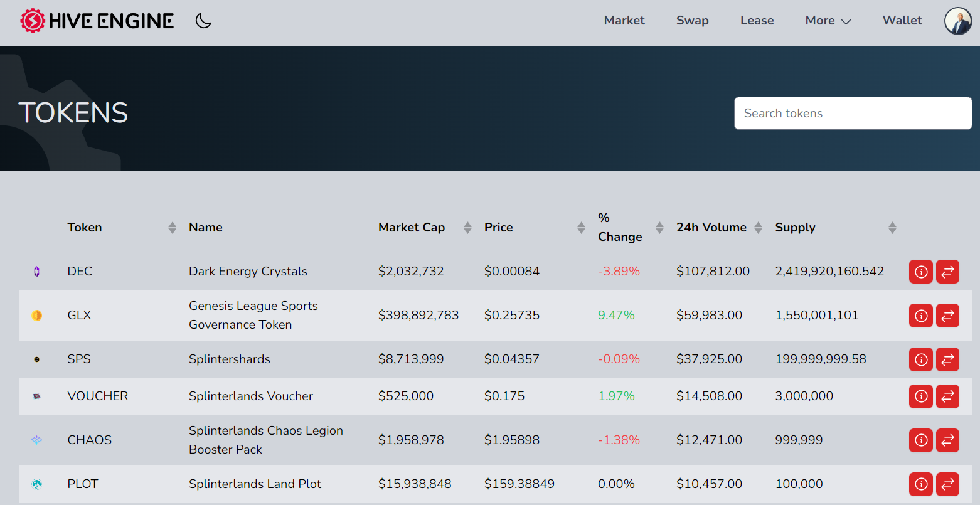Screen dimensions: 980x505
Task: Click market cap $1,958,978
Action: (x=411, y=440)
